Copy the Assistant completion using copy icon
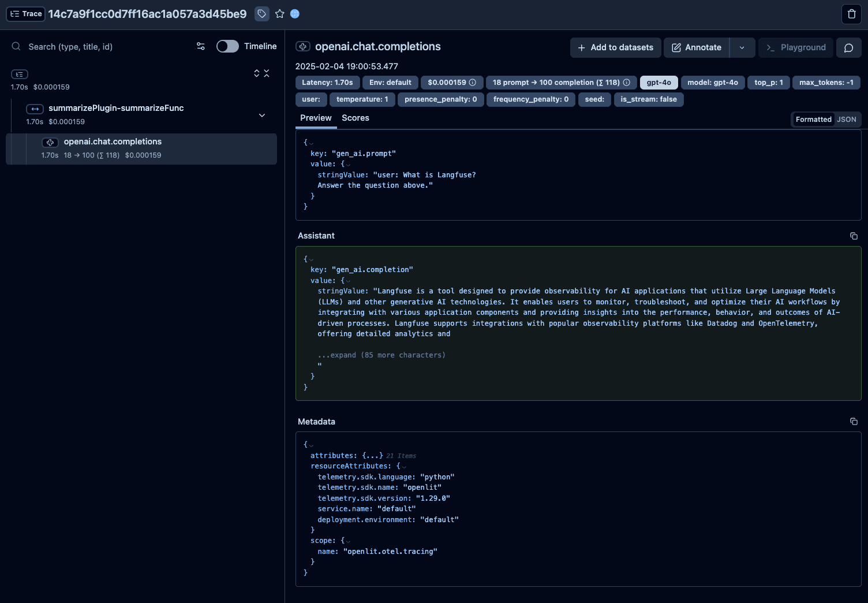 click(854, 236)
